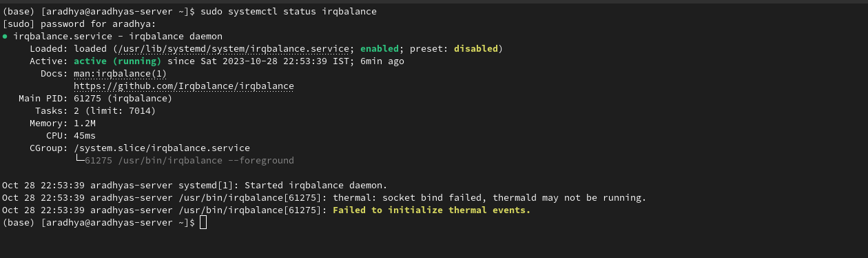Click the 'Started irqbalance daemon.' log line
Screen dimensions: 868x258
tap(316, 186)
